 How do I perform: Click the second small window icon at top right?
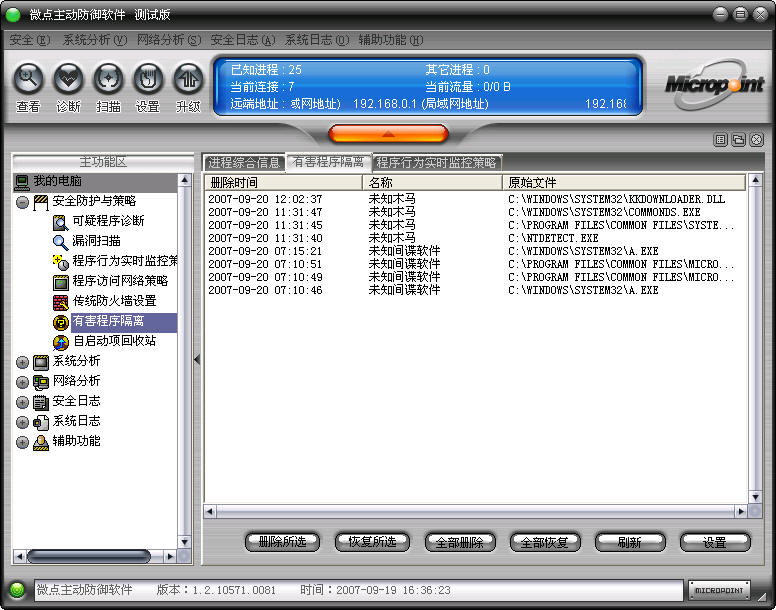pyautogui.click(x=738, y=140)
